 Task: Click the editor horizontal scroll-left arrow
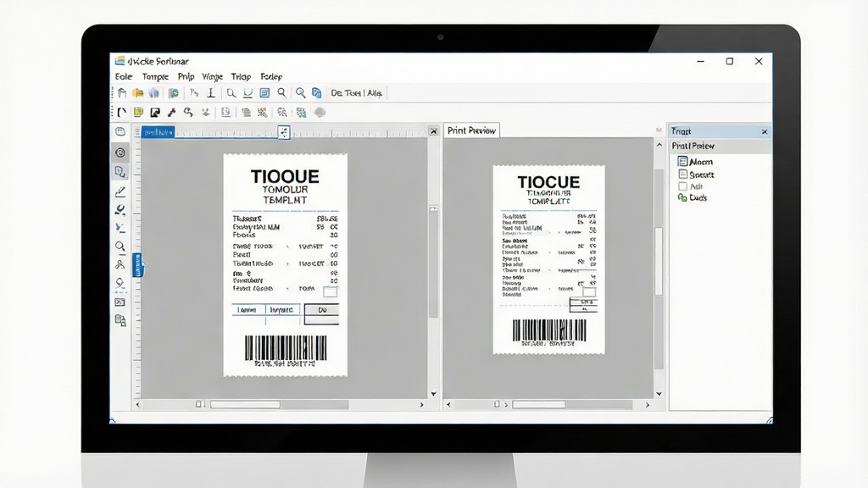coord(138,405)
